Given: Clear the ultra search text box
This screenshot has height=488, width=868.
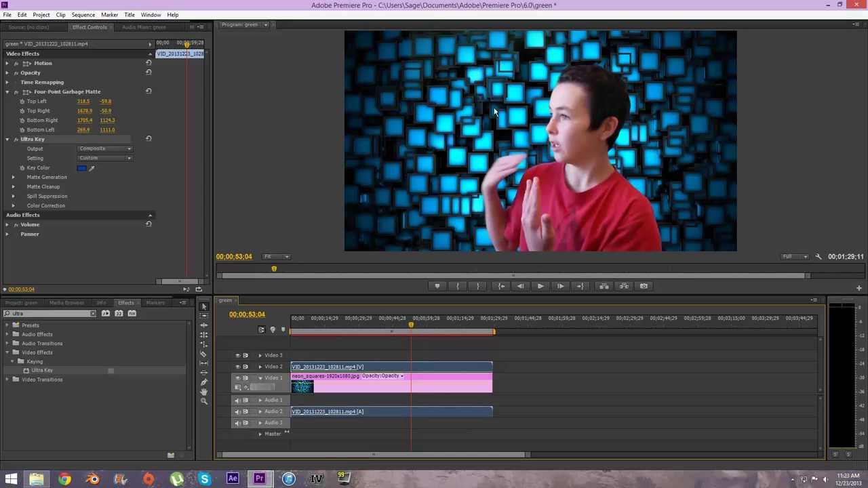Looking at the screenshot, I should [93, 314].
